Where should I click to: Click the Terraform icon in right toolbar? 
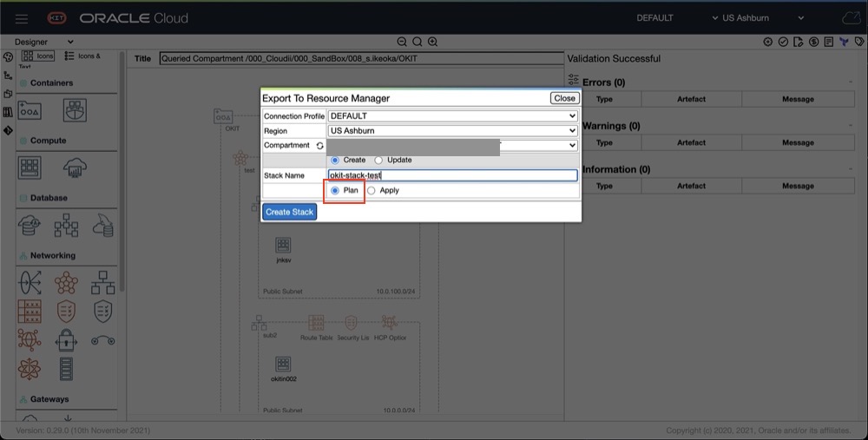[845, 42]
